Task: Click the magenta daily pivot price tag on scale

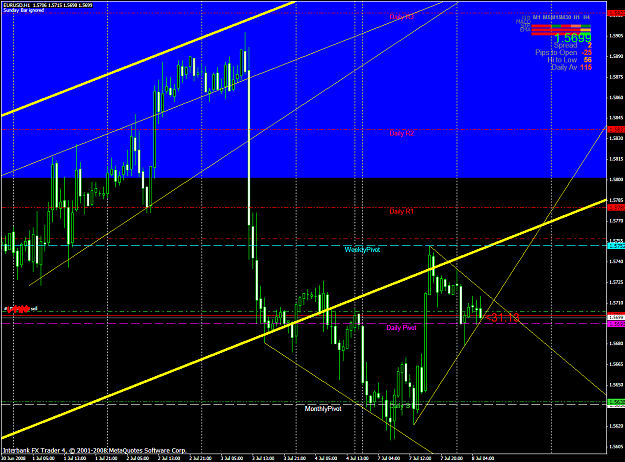Action: click(x=616, y=324)
